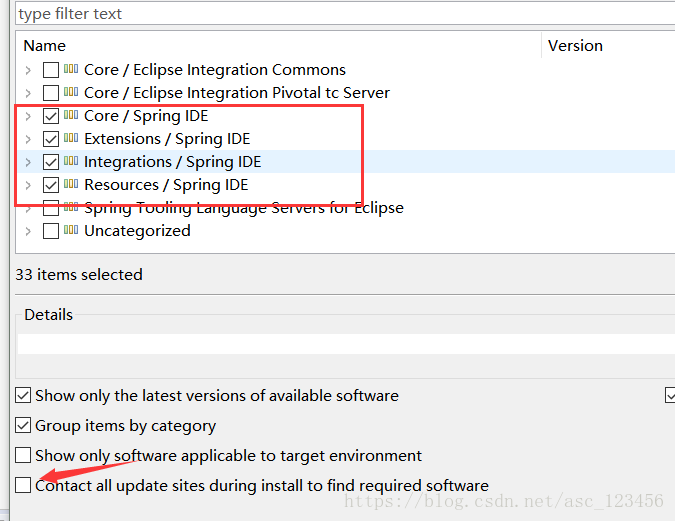The height and width of the screenshot is (521, 675).
Task: Enable Contact all update sites during install
Action: coord(23,485)
